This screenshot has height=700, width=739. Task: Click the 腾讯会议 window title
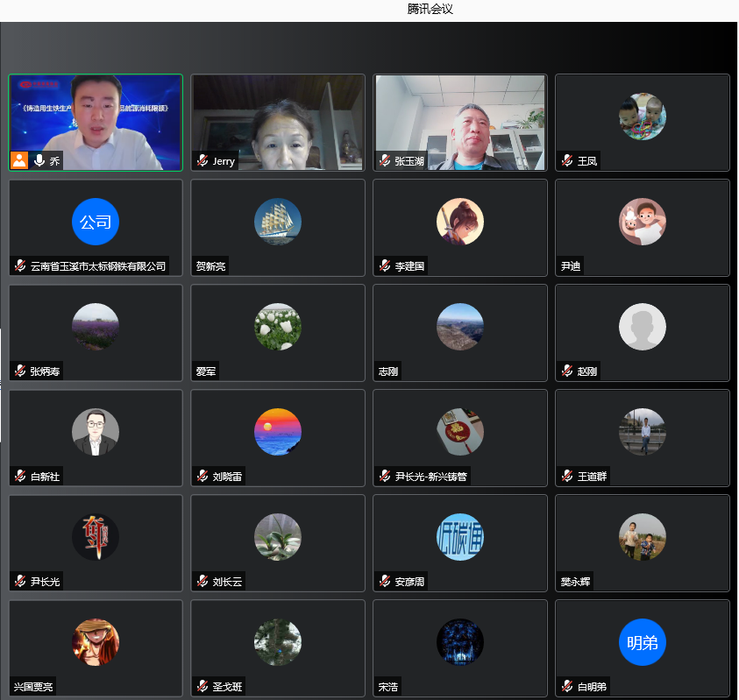[430, 10]
